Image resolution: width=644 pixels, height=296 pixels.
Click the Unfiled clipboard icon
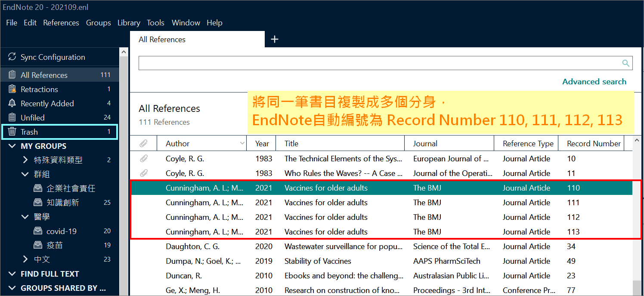click(12, 117)
